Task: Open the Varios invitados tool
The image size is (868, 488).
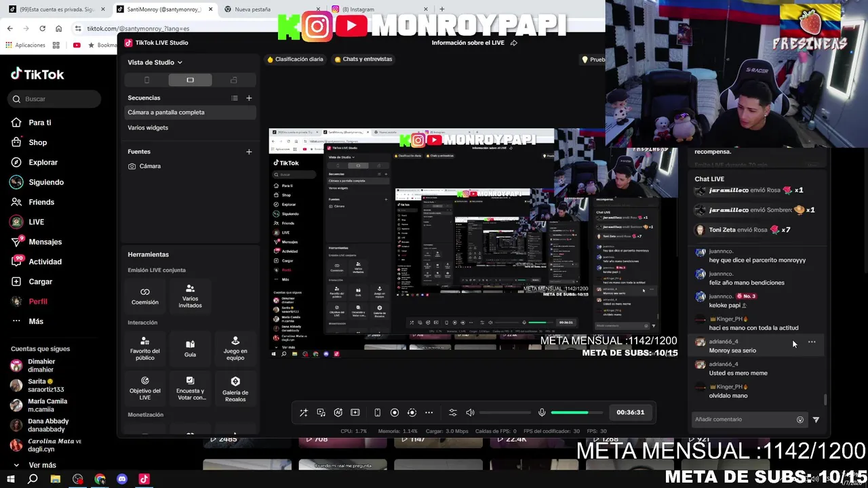Action: pos(190,296)
